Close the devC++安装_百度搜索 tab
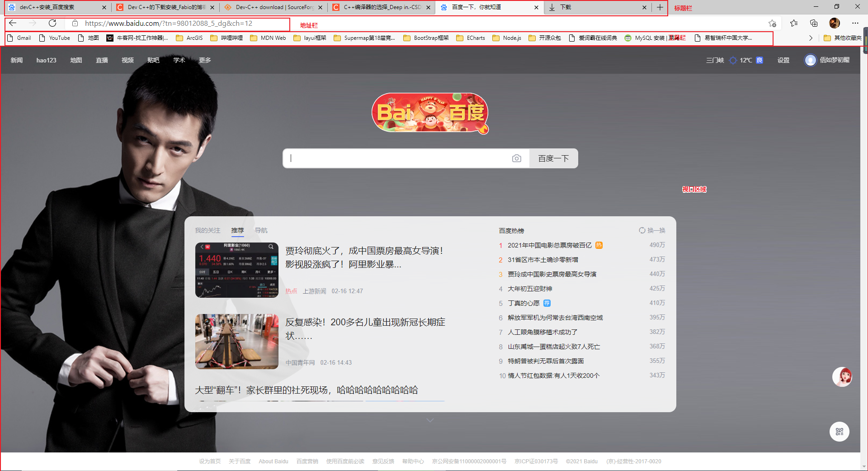Image resolution: width=868 pixels, height=471 pixels. 104,7
